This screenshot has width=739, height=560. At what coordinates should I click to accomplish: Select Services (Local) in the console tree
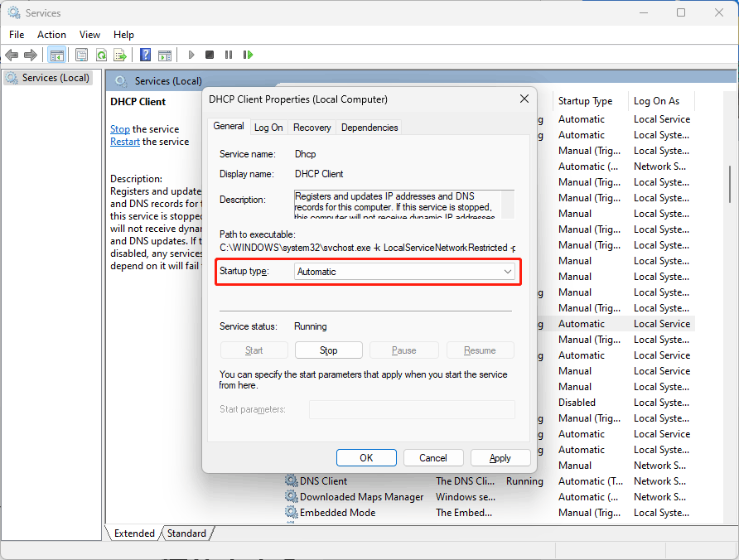[48, 78]
